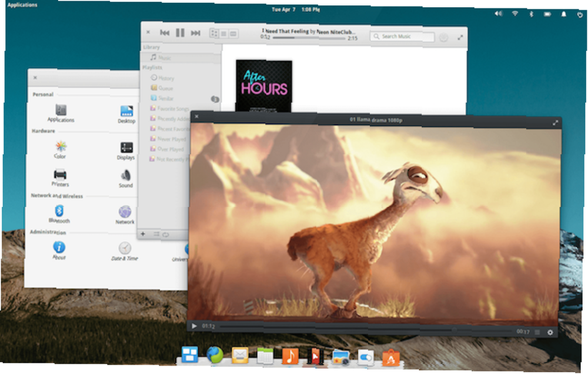
Task: Launch Music from the dock
Action: point(290,356)
